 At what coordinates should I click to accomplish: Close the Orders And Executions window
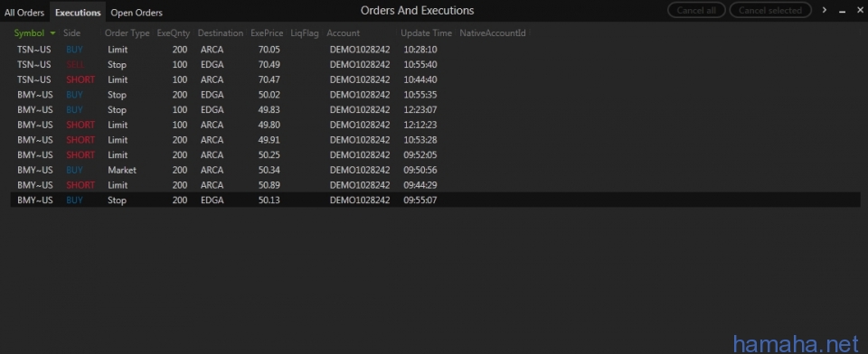[859, 10]
